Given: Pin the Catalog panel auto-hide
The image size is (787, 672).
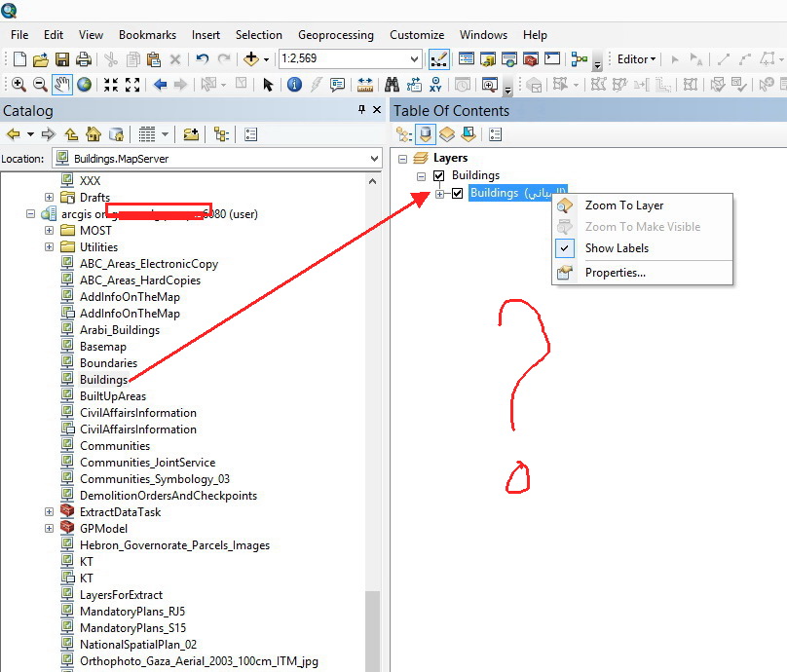Looking at the screenshot, I should pyautogui.click(x=362, y=109).
